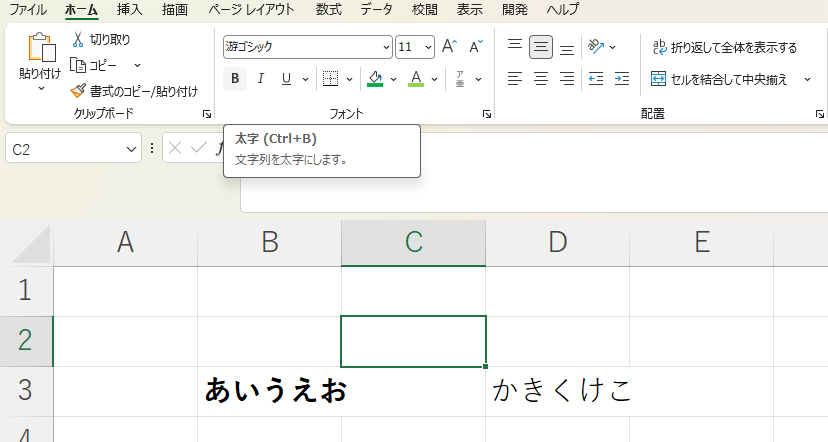Image resolution: width=828 pixels, height=442 pixels.
Task: Click the Copy (コピー) icon
Action: coord(78,65)
